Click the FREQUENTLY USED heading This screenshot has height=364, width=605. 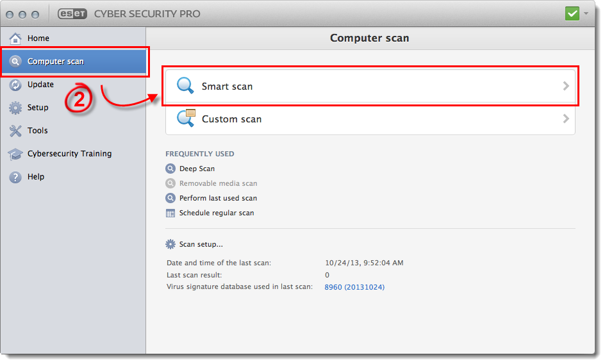(x=200, y=154)
